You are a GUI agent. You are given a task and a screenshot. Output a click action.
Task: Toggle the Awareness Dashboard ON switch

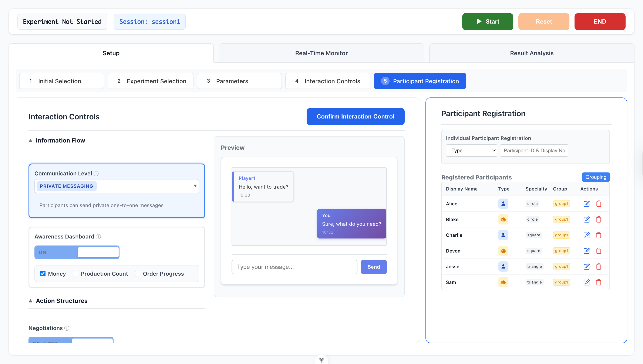click(77, 252)
